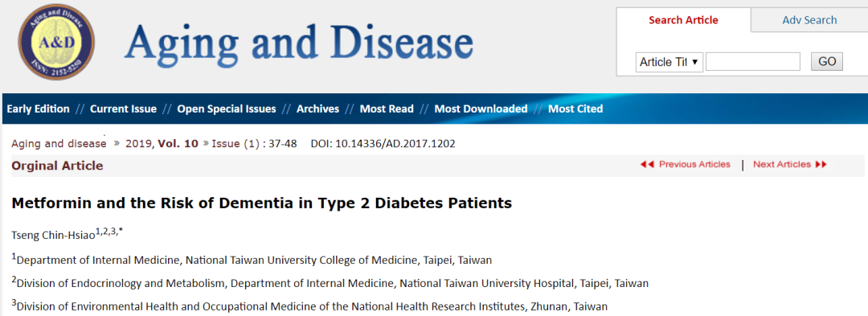Click the 2019, Vol. 10 breadcrumb link
Image resolution: width=868 pixels, height=316 pixels.
click(162, 144)
